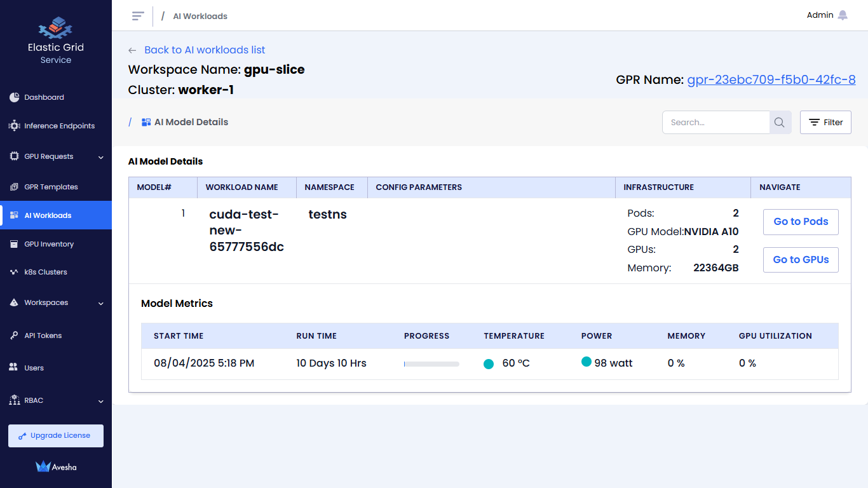Expand the RBAC submenu chevron
This screenshot has height=488, width=868.
(101, 401)
